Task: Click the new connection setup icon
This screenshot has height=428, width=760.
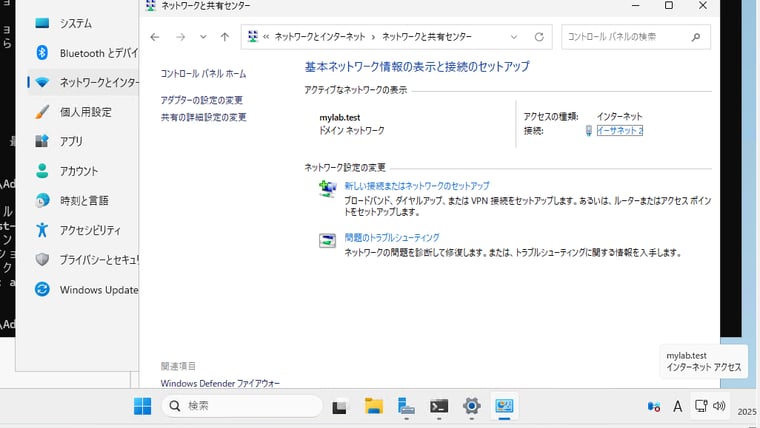Action: [327, 188]
